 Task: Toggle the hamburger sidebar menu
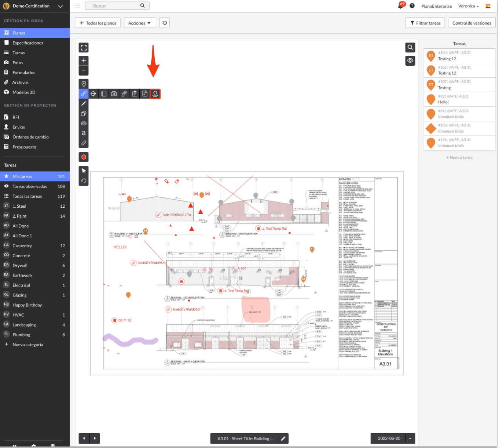tap(77, 6)
